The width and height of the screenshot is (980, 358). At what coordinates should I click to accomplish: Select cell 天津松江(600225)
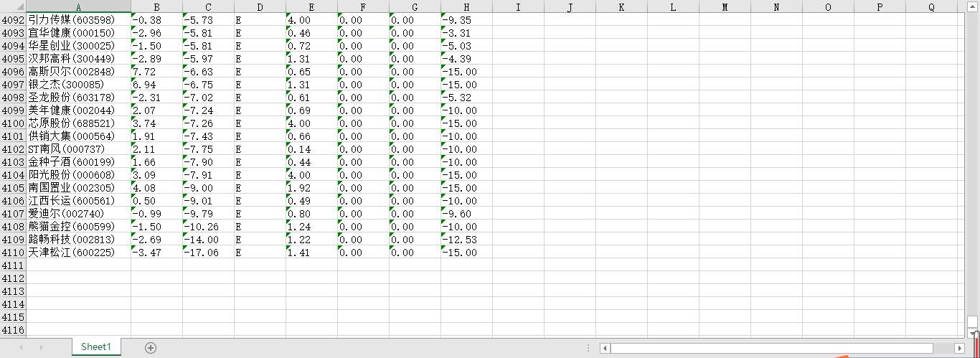pyautogui.click(x=79, y=253)
